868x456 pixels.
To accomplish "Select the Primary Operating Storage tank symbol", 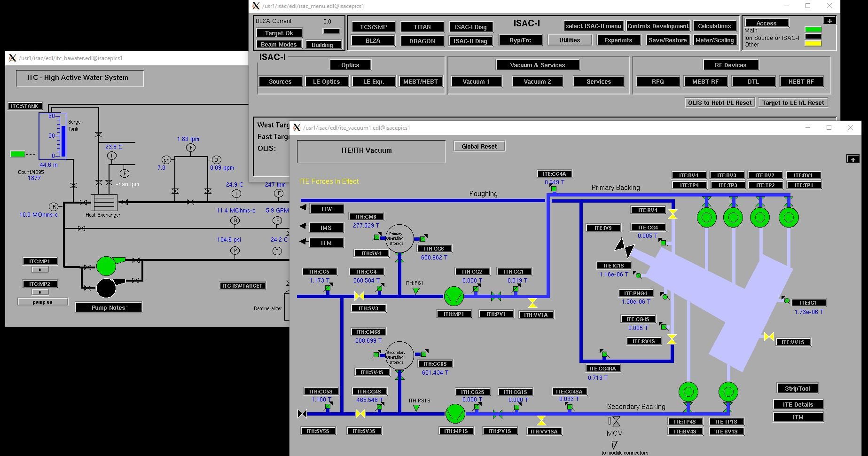I will coord(399,238).
